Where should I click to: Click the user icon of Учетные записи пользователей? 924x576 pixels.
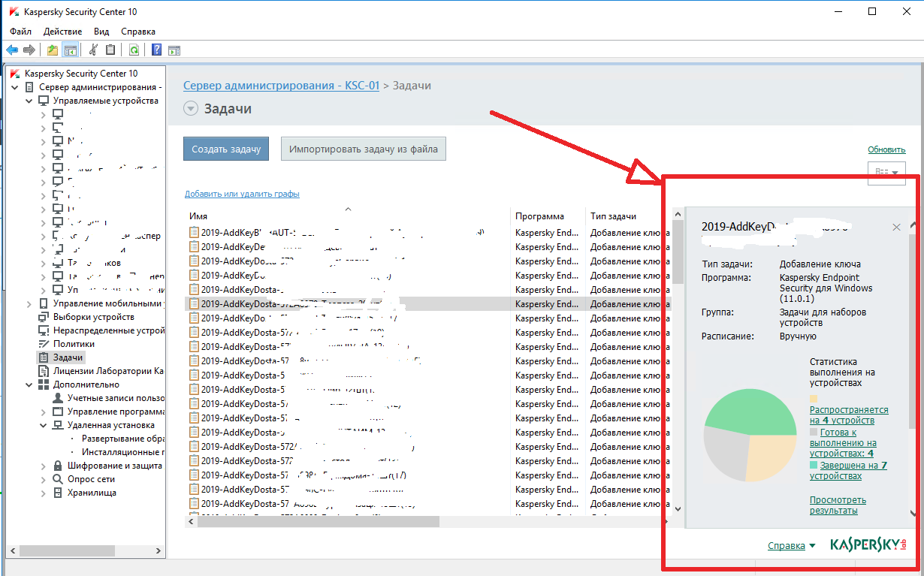(x=58, y=398)
